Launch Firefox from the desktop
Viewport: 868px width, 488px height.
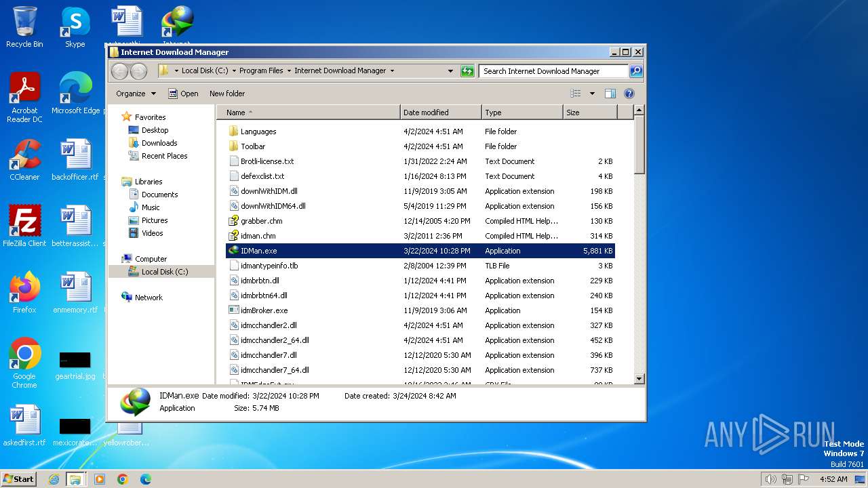(24, 292)
